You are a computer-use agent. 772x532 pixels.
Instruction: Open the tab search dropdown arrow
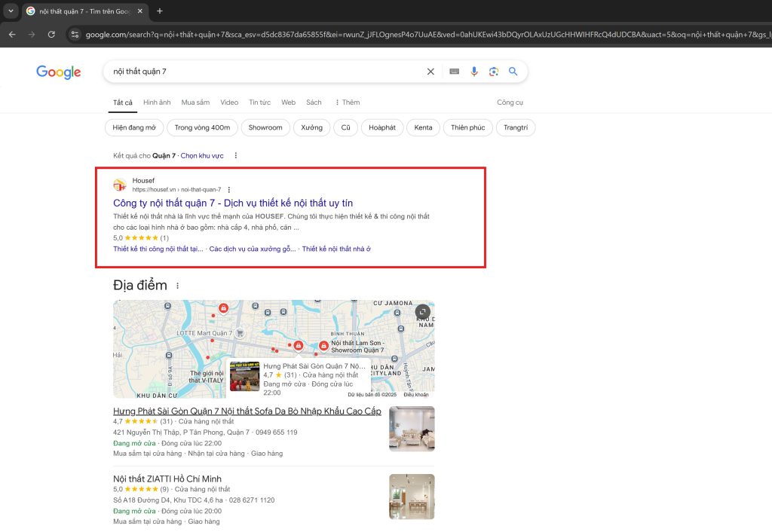pos(11,11)
